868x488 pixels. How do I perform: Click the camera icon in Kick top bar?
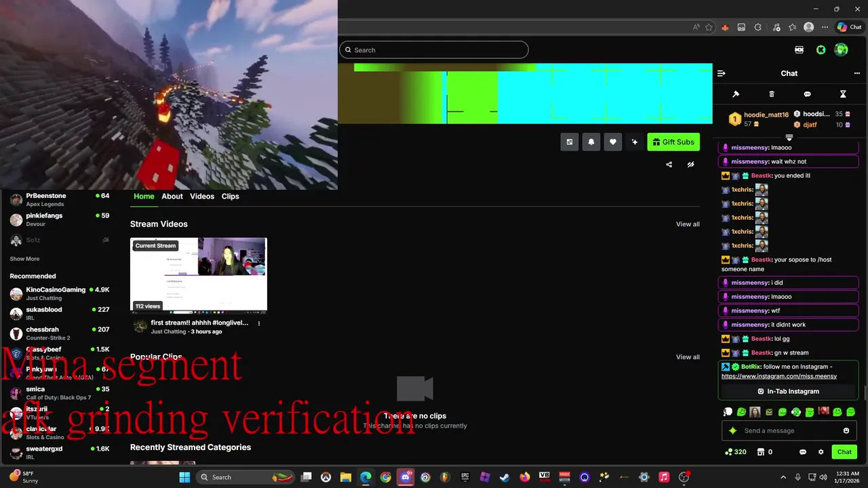[x=800, y=49]
